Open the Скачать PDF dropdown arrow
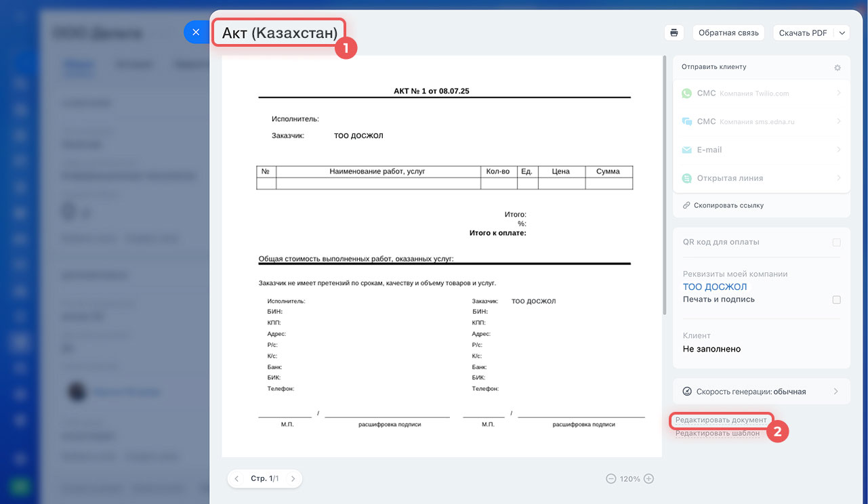The image size is (868, 504). point(842,33)
